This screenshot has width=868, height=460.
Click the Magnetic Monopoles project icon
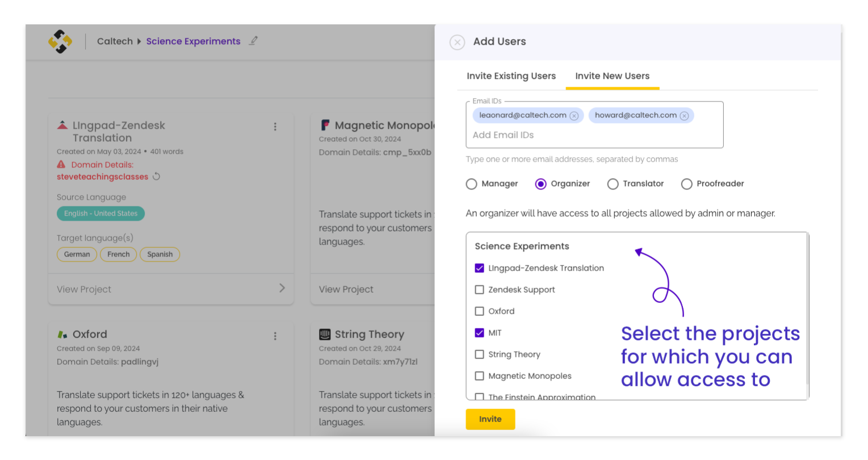pyautogui.click(x=325, y=125)
